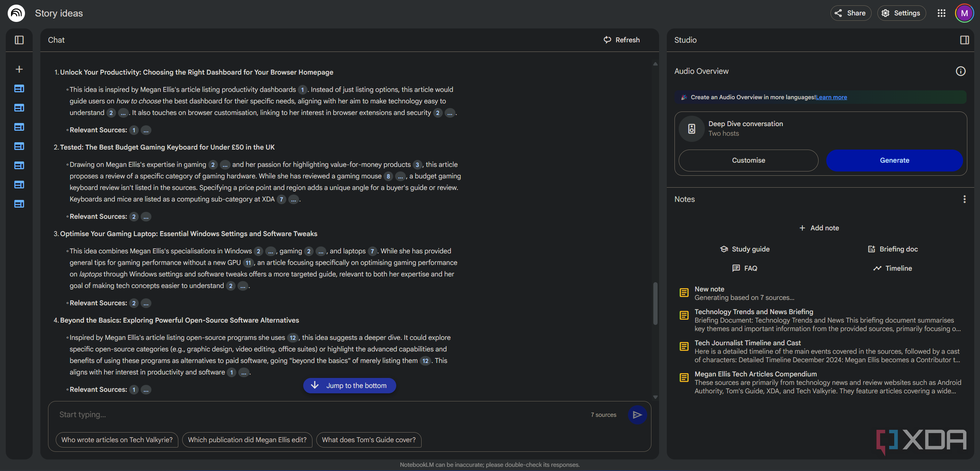Ask 'What does Tom's Guide cover?'

click(369, 440)
